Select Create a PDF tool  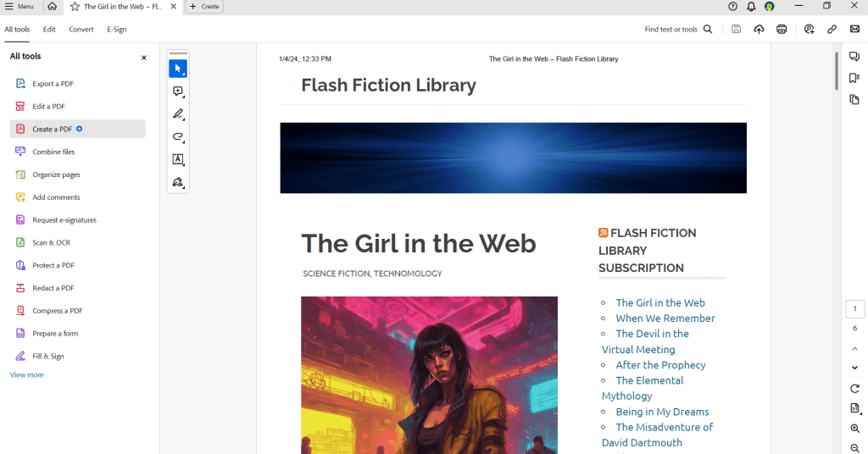(77, 129)
